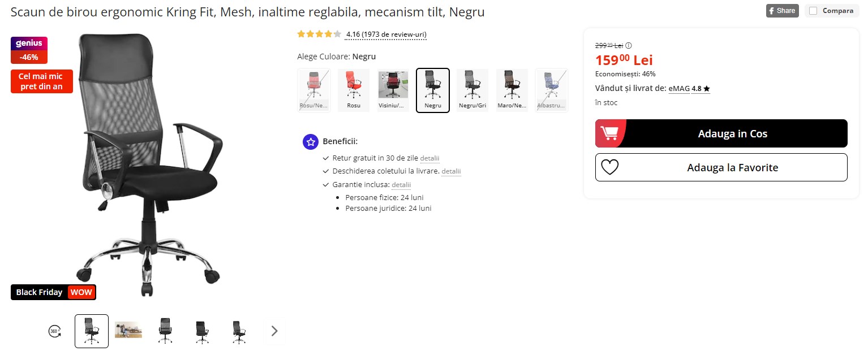Image resolution: width=868 pixels, height=351 pixels.
Task: Click the heart icon in Adauga la Favorite
Action: 609,167
